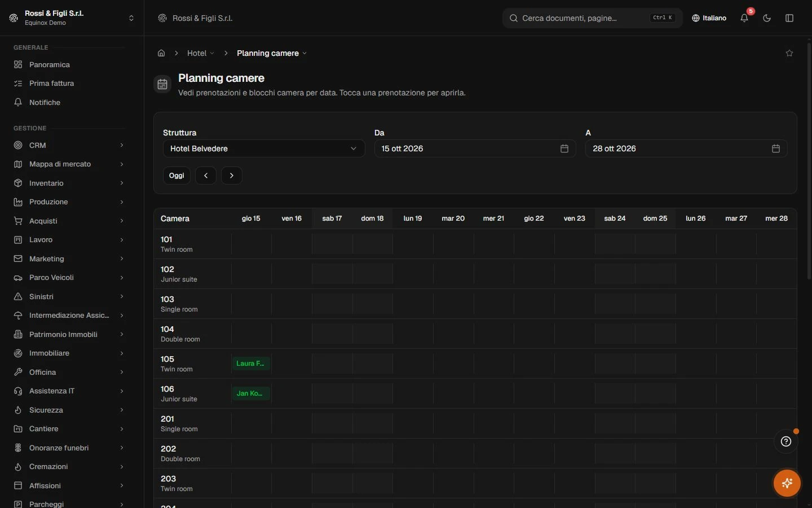Open the notifications bell in the top bar

744,18
